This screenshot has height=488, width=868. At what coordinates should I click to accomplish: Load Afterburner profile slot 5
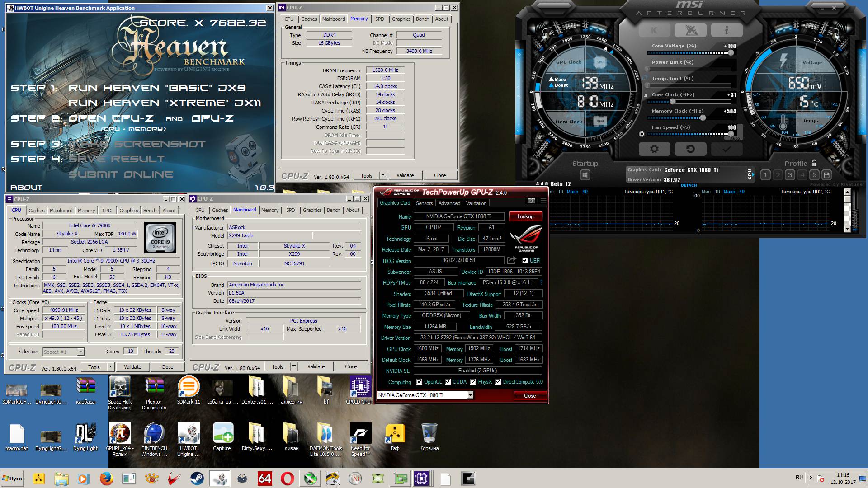click(814, 175)
